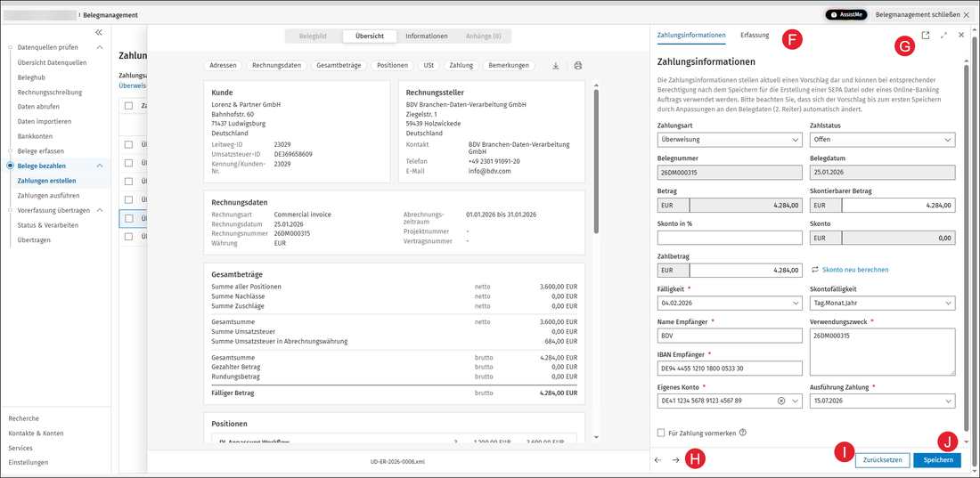Open the Zahlungsart dropdown

click(730, 140)
